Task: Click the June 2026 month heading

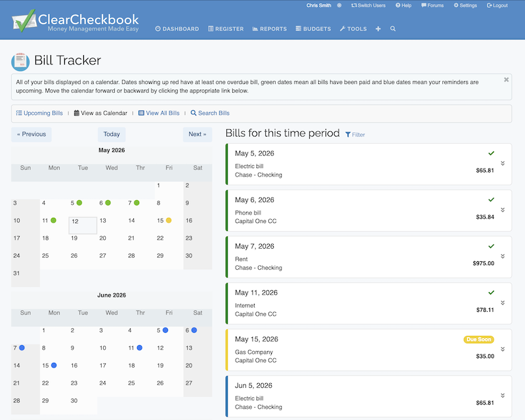Action: tap(112, 295)
